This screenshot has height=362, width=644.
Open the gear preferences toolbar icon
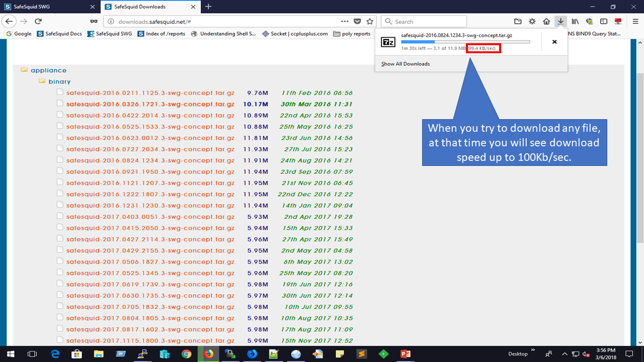click(x=532, y=21)
